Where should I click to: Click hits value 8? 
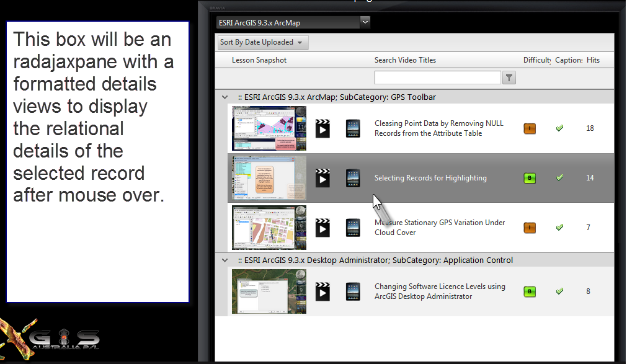pos(588,291)
